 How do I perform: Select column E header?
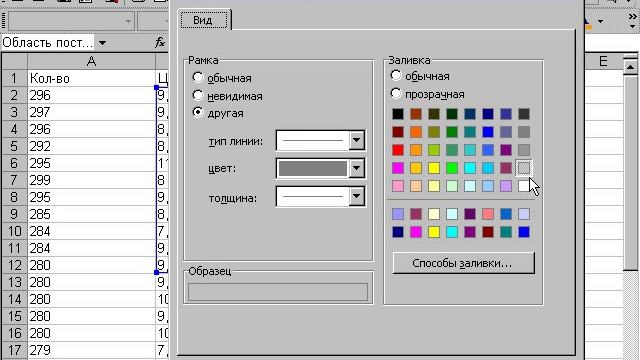pyautogui.click(x=603, y=61)
